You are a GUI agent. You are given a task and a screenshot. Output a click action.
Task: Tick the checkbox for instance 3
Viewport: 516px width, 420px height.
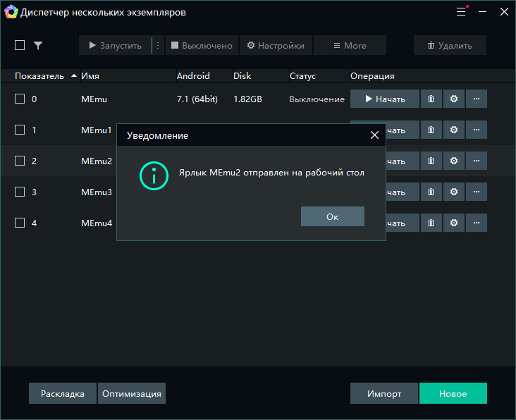click(x=20, y=192)
